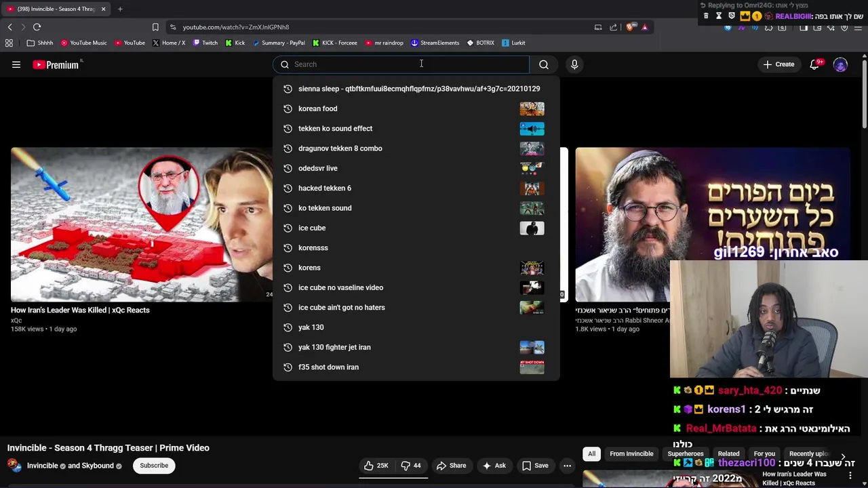Click the korean food suggestion thumbnail
Viewport: 868px width, 488px height.
coord(532,108)
